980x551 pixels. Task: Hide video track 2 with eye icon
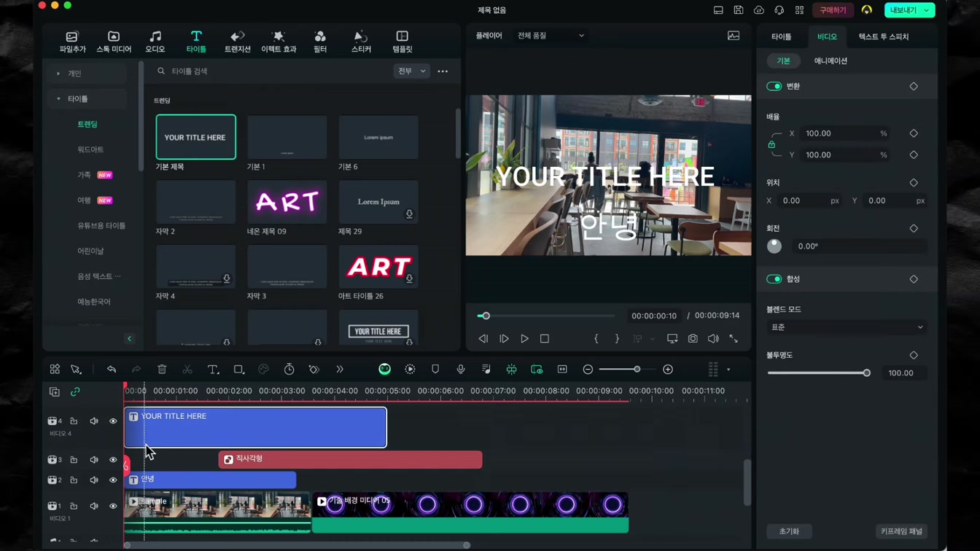click(x=113, y=480)
